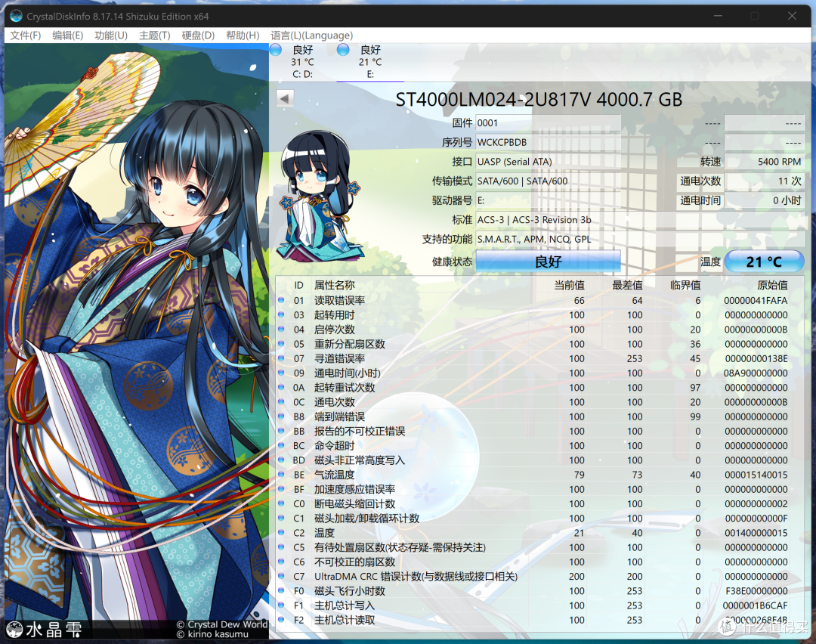Click the status dot for 0A 起转重试次数

(x=281, y=387)
